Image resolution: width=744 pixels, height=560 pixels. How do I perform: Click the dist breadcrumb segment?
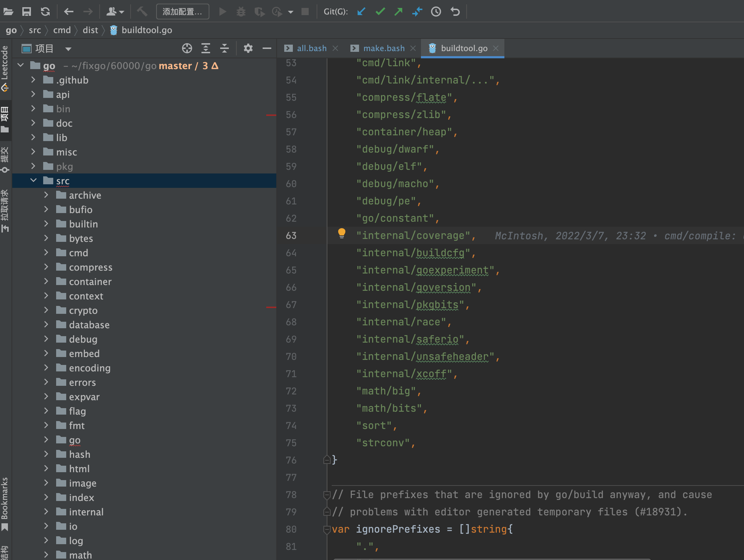(x=90, y=30)
